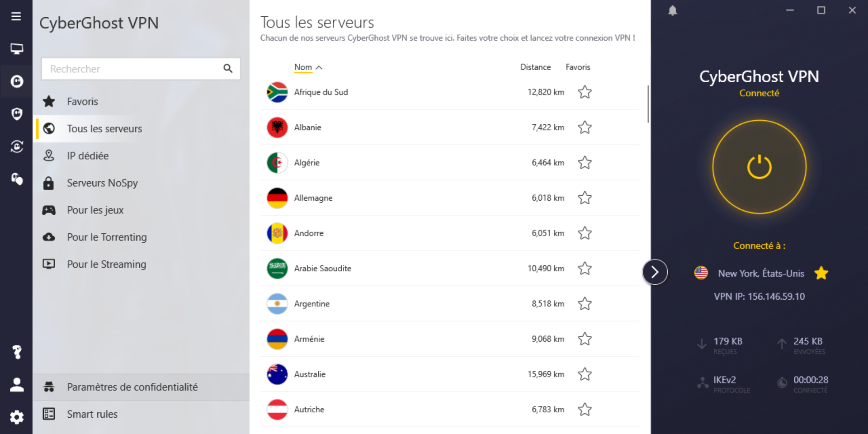Open the help icon in left sidebar

17,352
